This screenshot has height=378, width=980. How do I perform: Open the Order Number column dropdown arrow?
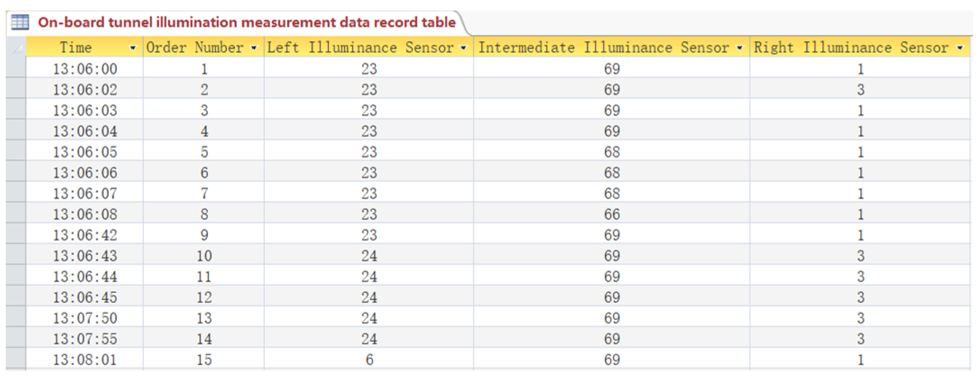click(254, 48)
